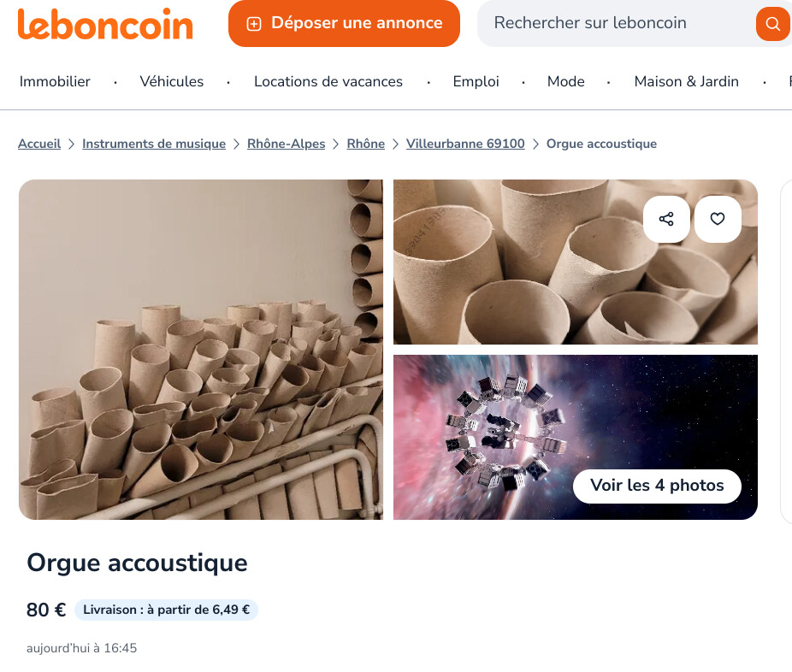Image resolution: width=792 pixels, height=672 pixels.
Task: Click the share icon on the photo
Action: click(666, 219)
